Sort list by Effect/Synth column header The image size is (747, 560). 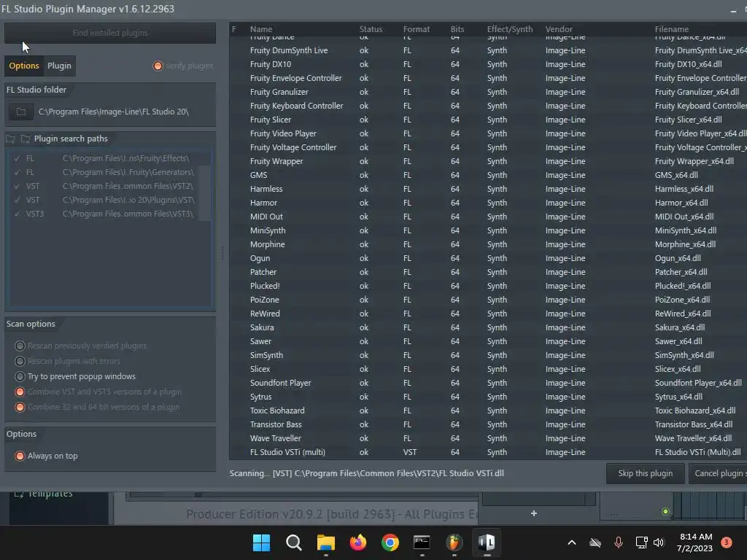click(510, 29)
